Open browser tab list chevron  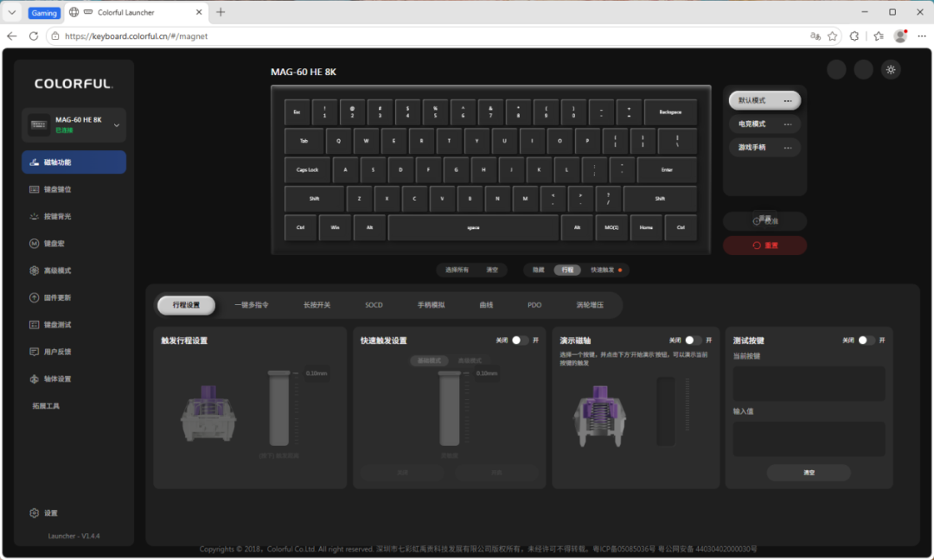(x=12, y=12)
